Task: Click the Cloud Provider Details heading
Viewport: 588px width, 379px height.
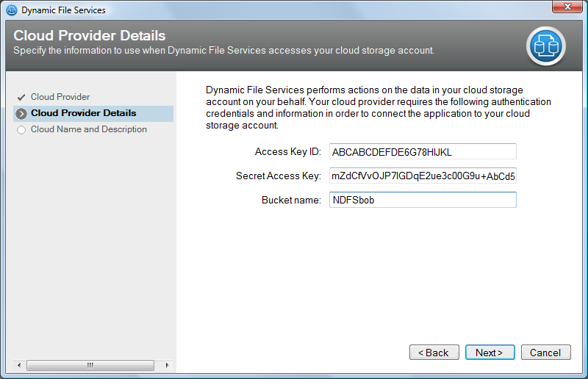Action: tap(90, 36)
